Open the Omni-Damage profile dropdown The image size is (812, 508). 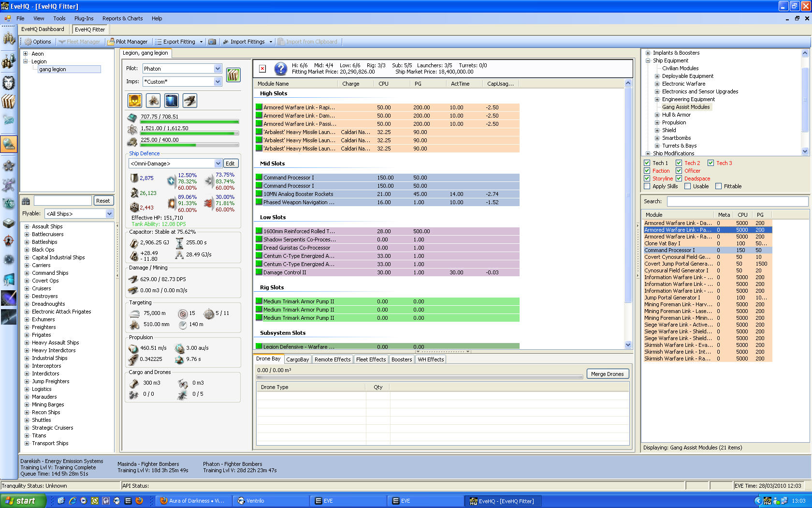pos(175,164)
